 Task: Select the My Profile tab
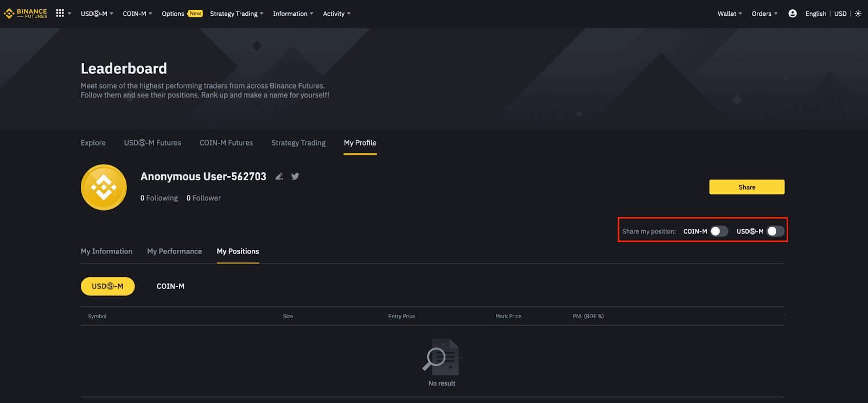pyautogui.click(x=360, y=143)
